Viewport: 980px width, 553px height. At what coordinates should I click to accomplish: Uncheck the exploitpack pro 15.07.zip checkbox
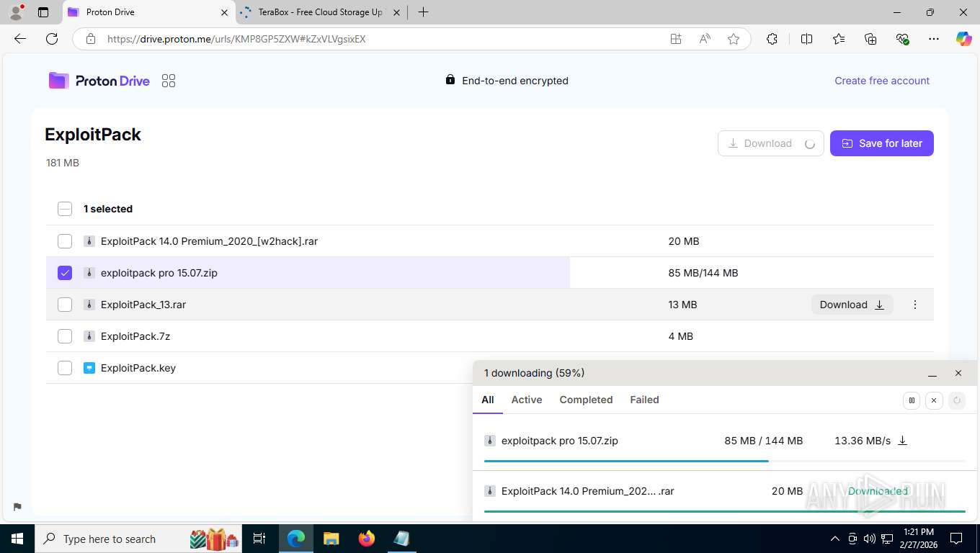point(65,273)
